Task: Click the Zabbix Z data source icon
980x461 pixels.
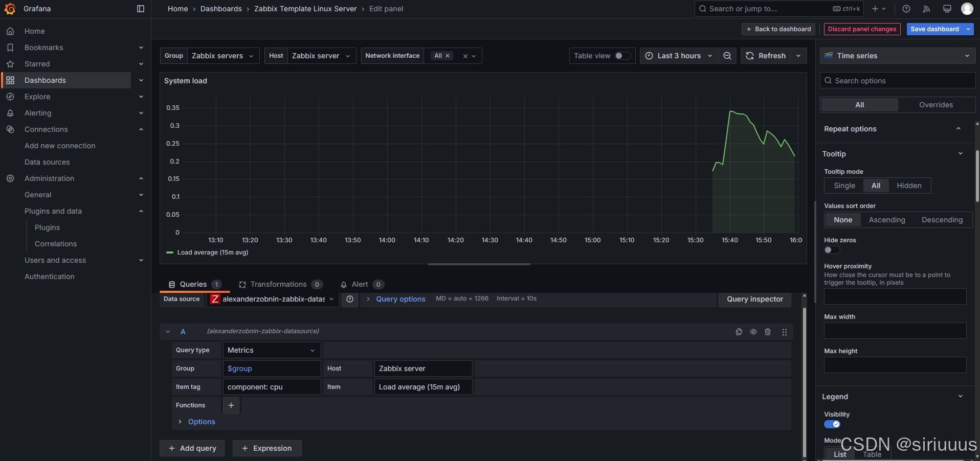Action: click(215, 299)
